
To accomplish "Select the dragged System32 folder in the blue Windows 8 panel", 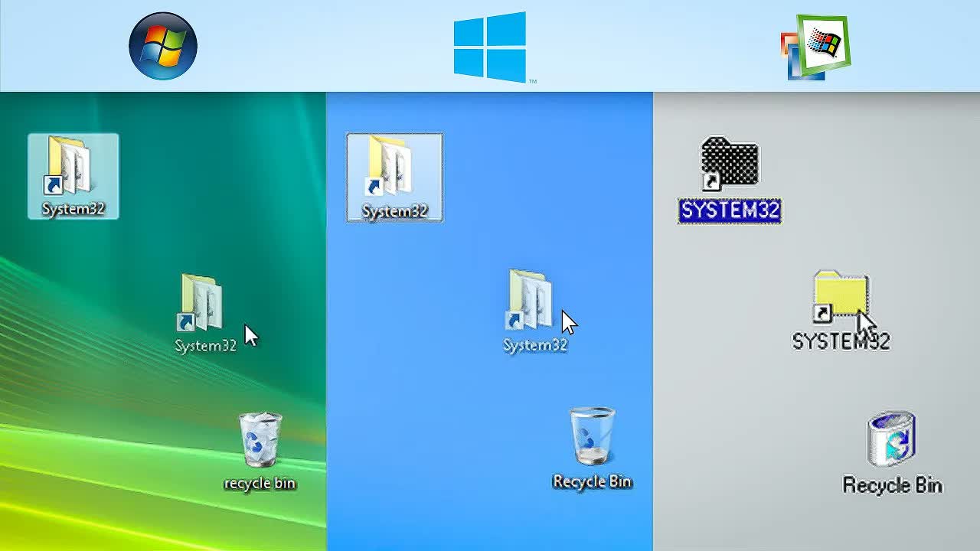I will click(530, 299).
